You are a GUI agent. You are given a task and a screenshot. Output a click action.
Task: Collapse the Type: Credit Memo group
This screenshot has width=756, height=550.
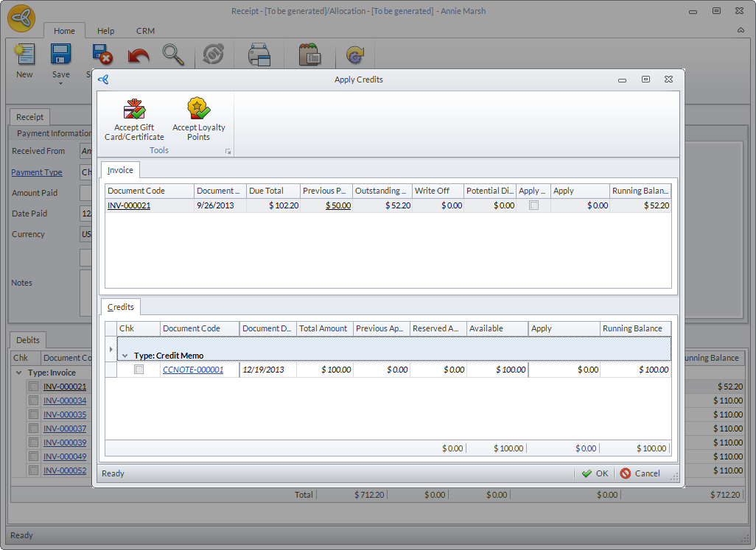[x=125, y=356]
